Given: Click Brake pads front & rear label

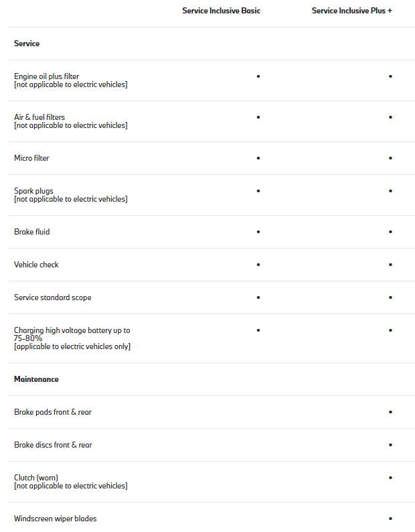Looking at the screenshot, I should pyautogui.click(x=53, y=412).
